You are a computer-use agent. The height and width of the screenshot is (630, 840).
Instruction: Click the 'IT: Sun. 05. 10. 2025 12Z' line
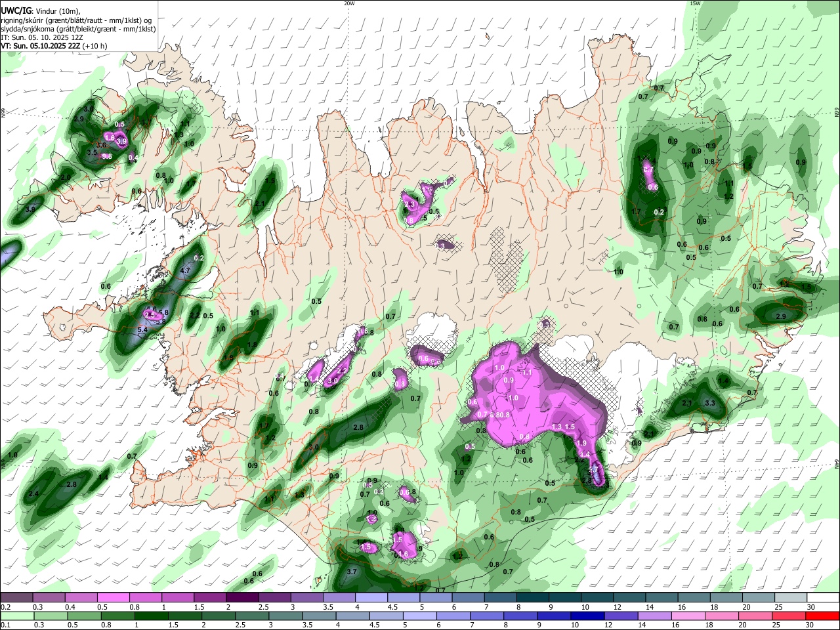42,37
